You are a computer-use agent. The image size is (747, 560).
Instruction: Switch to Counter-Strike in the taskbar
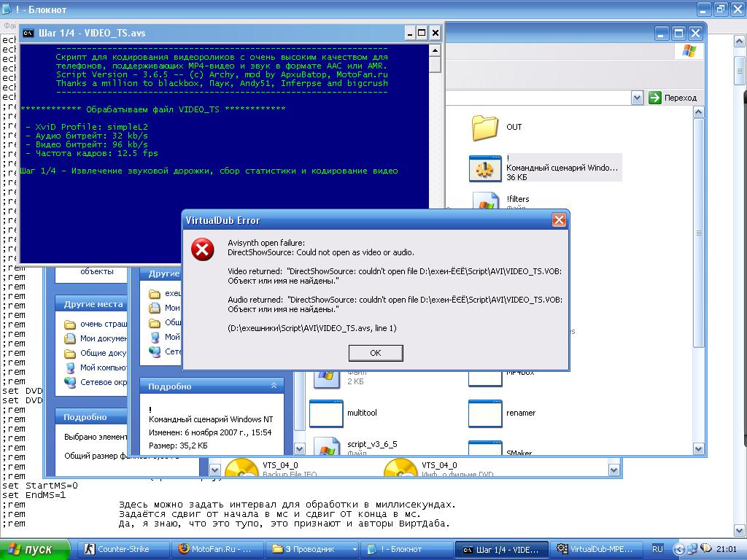(x=123, y=549)
